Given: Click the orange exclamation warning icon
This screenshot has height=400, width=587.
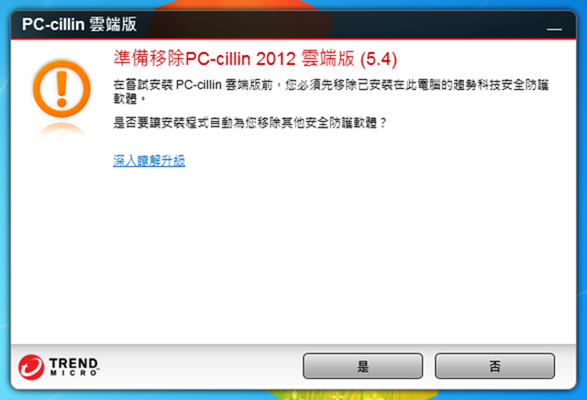Looking at the screenshot, I should (62, 89).
